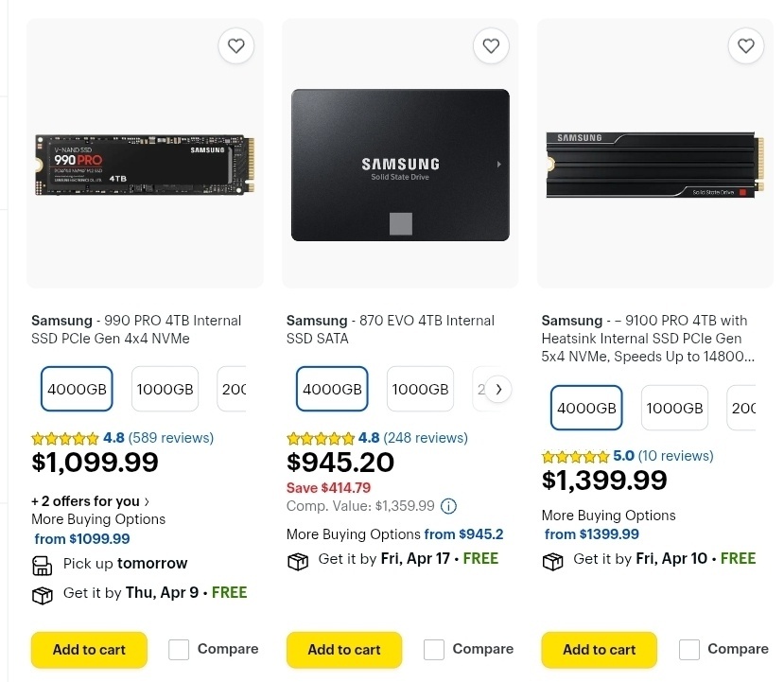Choose 1000GB option for 9100 PRO
Screen dimensions: 784x682
674,409
